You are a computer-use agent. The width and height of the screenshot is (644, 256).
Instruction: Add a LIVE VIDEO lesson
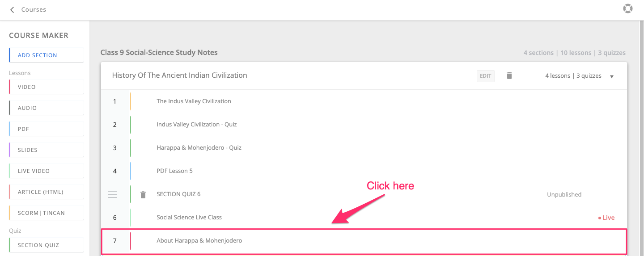click(x=47, y=171)
